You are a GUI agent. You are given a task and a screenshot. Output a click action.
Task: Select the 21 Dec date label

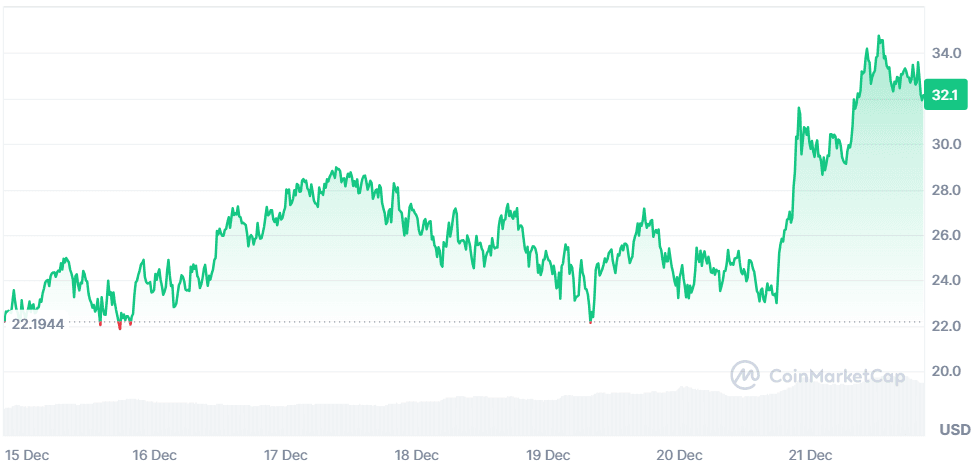[x=809, y=454]
